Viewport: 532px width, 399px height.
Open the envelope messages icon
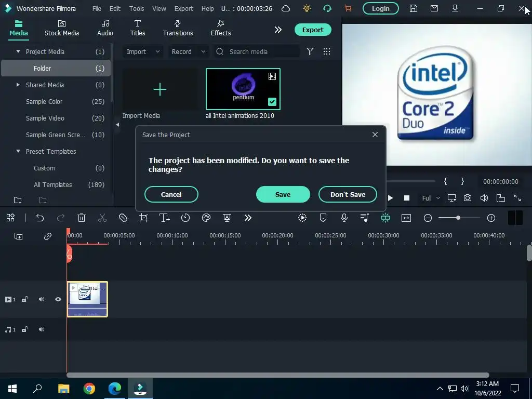434,8
